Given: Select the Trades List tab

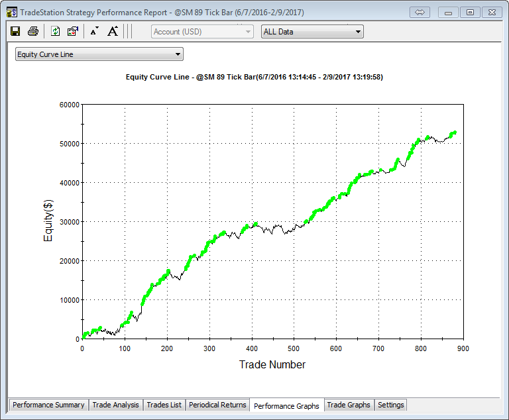Looking at the screenshot, I should (x=164, y=405).
